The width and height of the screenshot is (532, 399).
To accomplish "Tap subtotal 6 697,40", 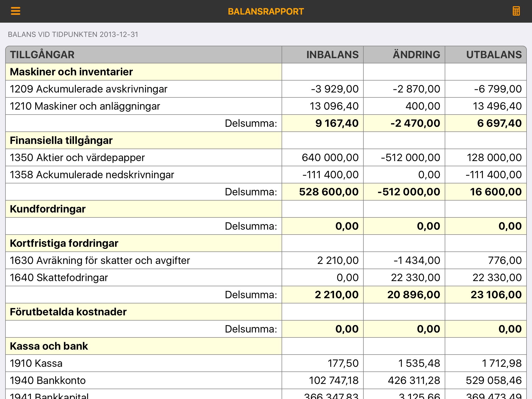I will [x=499, y=123].
